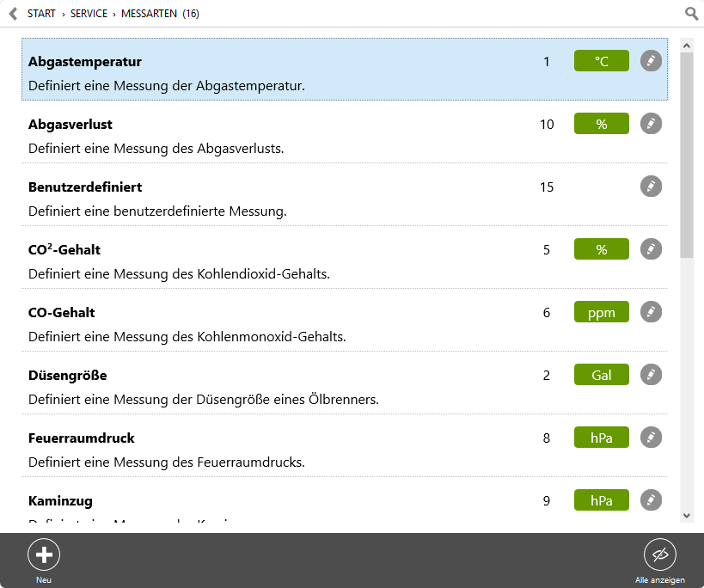
Task: Click the green ppm unit badge
Action: click(601, 312)
